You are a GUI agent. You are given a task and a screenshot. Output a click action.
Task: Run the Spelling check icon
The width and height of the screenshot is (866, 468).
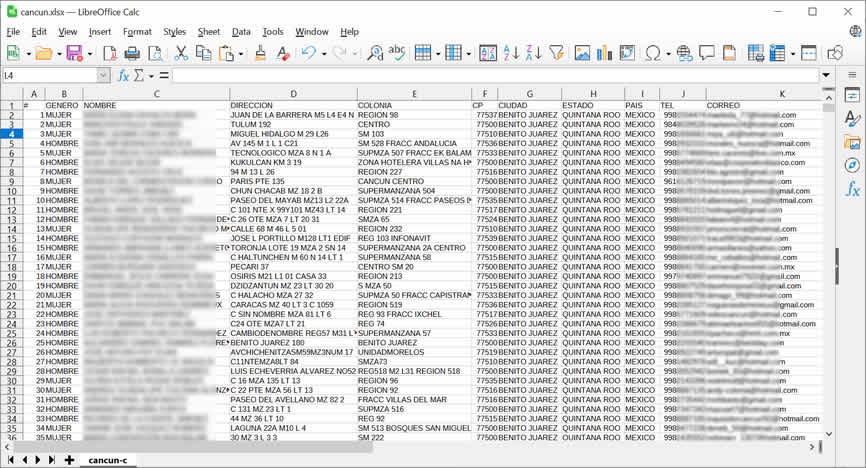point(397,53)
